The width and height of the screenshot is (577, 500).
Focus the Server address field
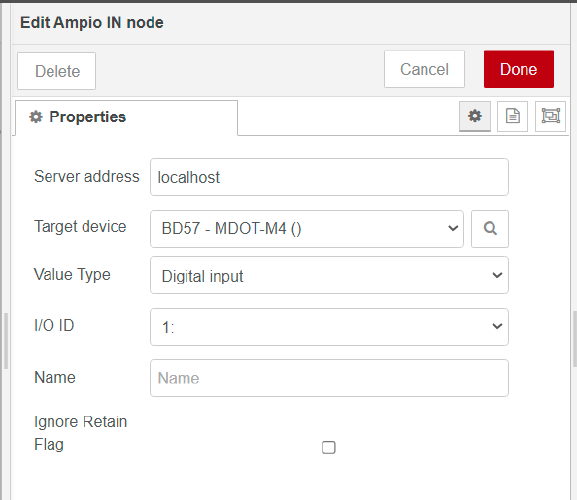tap(329, 177)
